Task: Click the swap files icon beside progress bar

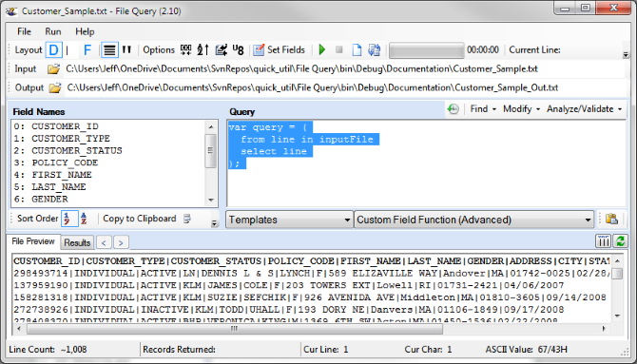Action: coord(374,50)
